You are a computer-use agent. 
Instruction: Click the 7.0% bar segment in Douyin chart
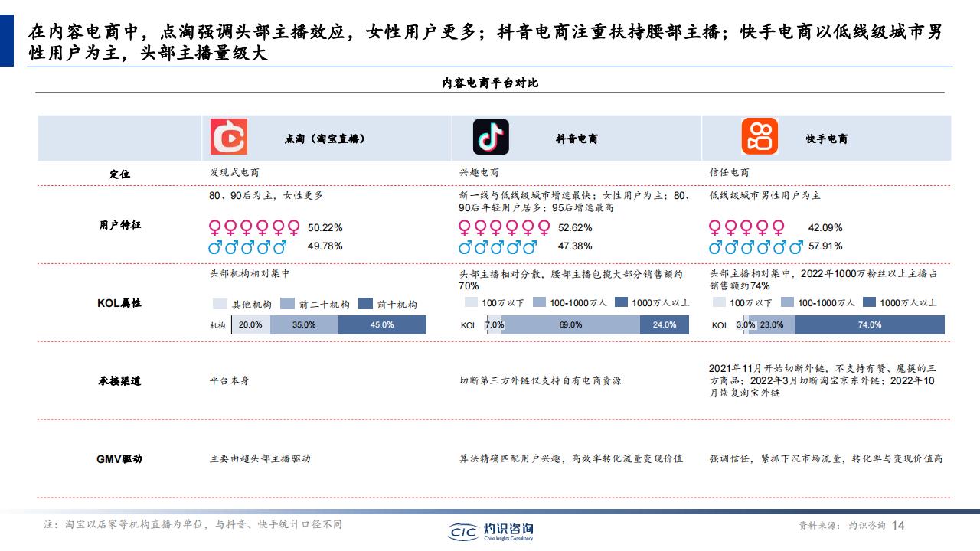(x=495, y=324)
